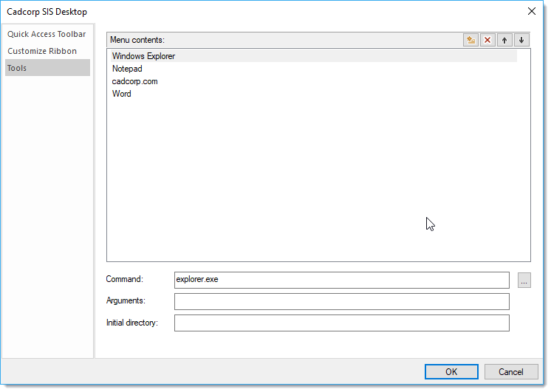This screenshot has width=551, height=392.
Task: Confirm with the OK button
Action: [x=451, y=371]
